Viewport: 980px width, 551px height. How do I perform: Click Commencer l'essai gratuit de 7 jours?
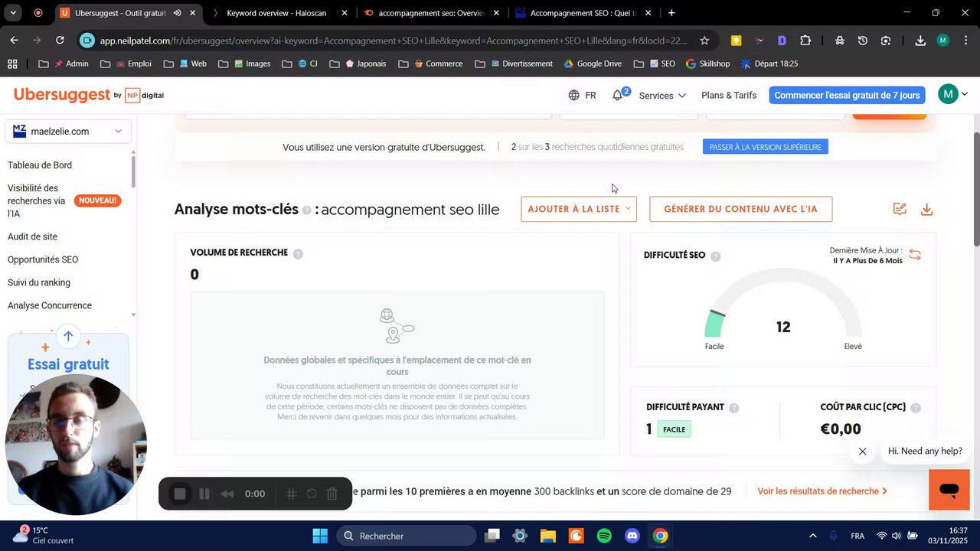847,96
